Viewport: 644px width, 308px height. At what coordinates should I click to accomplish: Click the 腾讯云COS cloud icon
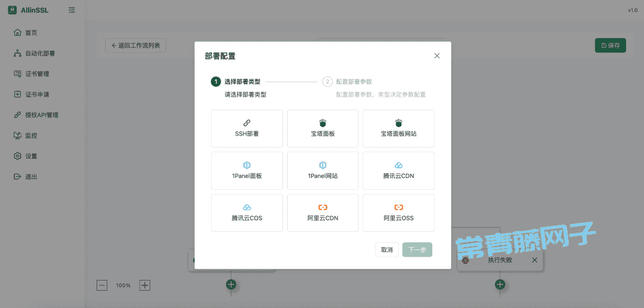[x=247, y=207]
